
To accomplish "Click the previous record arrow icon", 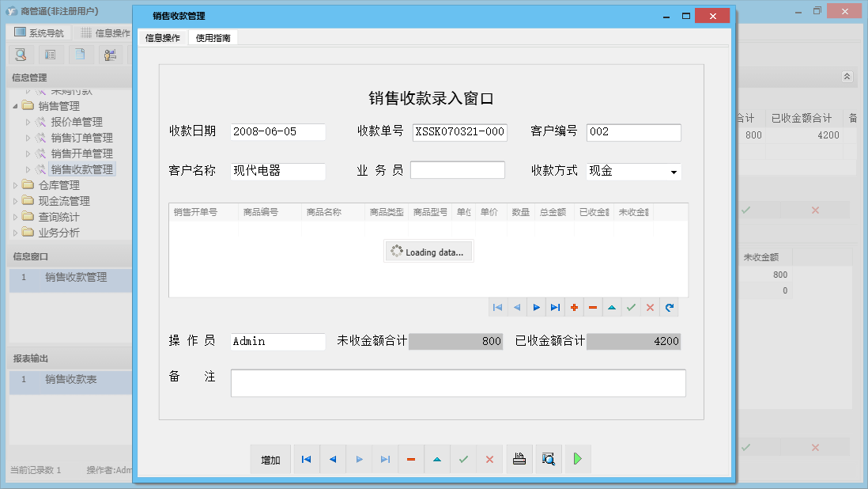I will [x=516, y=307].
